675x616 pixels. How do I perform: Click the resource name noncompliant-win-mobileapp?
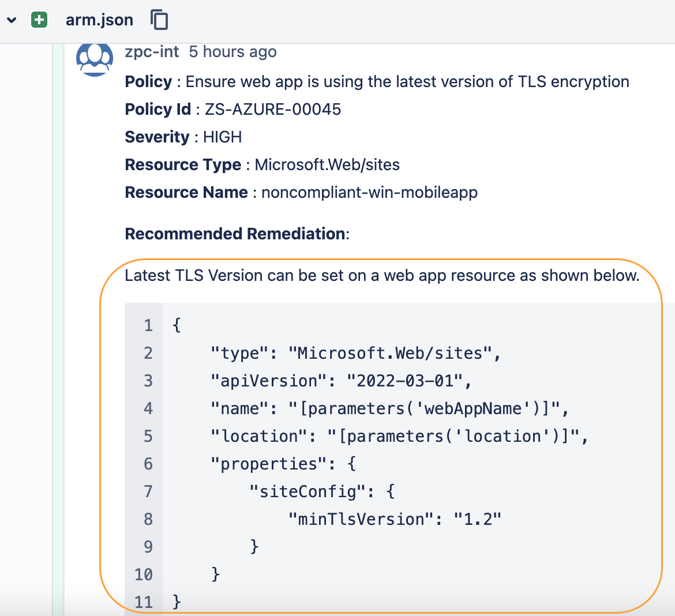pos(369,193)
